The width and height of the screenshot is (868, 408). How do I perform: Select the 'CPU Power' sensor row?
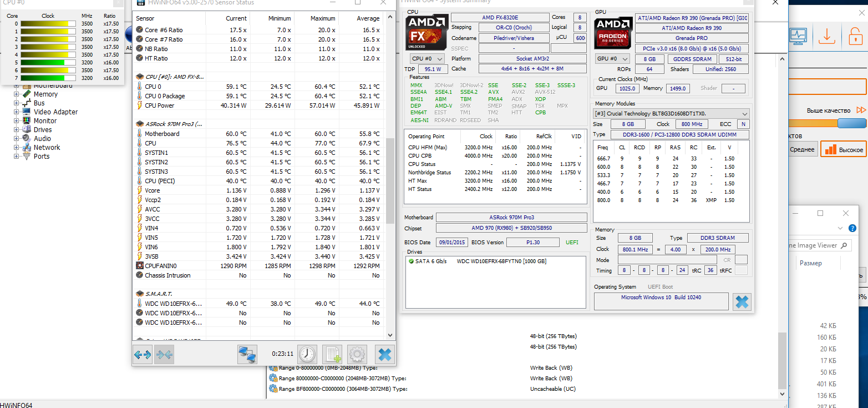258,105
